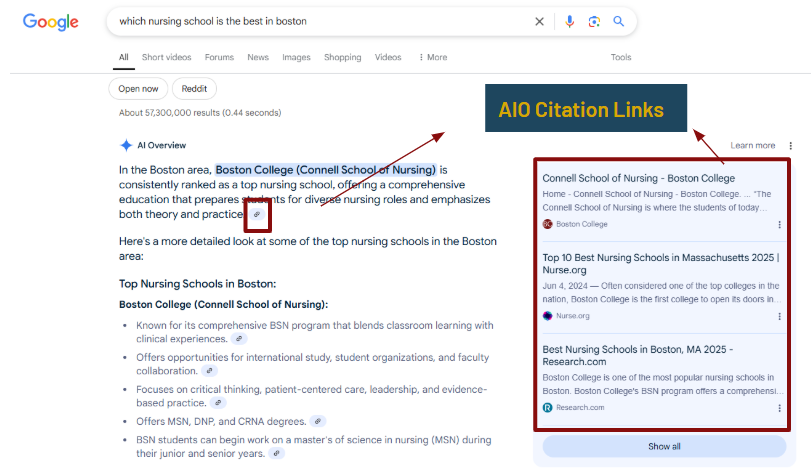Screen dimensions: 811x471
Task: Open citation link after 'CRNA degrees'
Action: coord(318,421)
